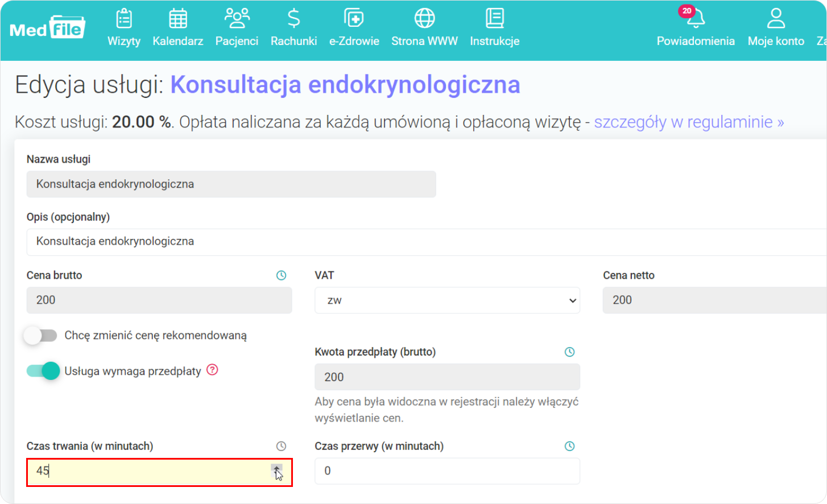Screen dimensions: 827x504
Task: Click the Opis (opcjonalny) field
Action: 427,242
